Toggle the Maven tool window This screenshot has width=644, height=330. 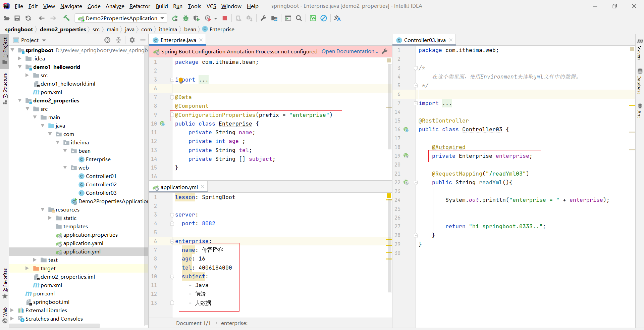(x=639, y=50)
